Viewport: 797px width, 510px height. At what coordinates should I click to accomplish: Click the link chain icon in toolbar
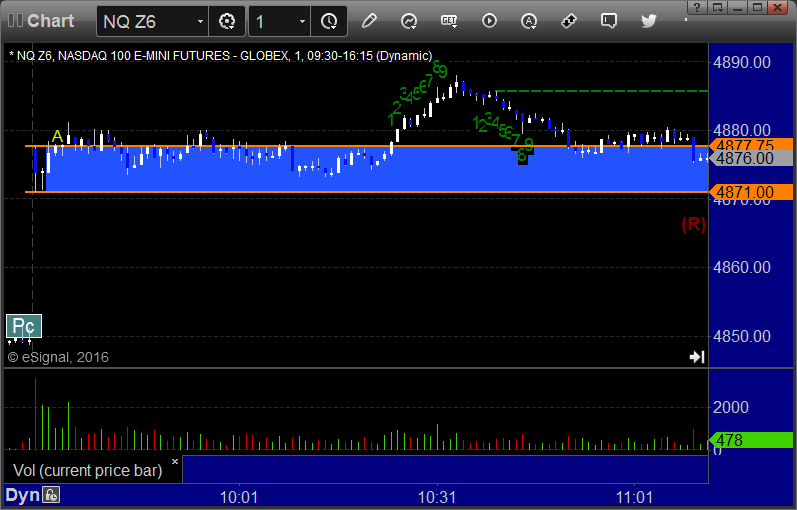coord(569,21)
